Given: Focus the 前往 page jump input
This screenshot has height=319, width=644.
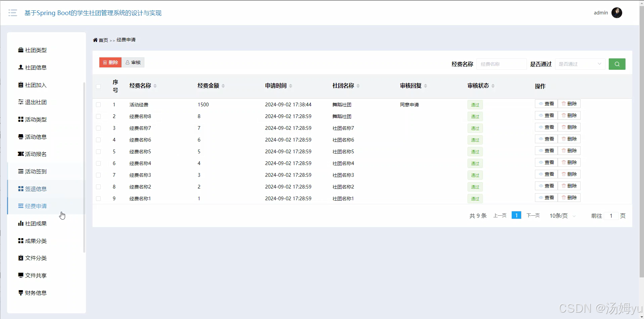Looking at the screenshot, I should coord(611,216).
